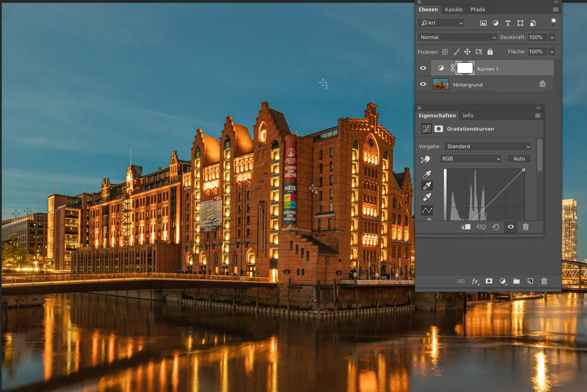Open the RGB channel dropdown

[470, 159]
